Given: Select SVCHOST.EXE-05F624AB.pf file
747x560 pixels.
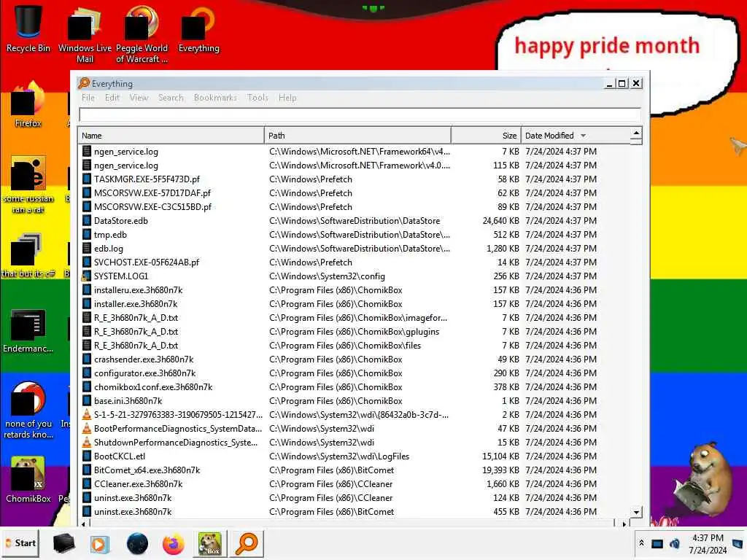Looking at the screenshot, I should tap(355, 262).
